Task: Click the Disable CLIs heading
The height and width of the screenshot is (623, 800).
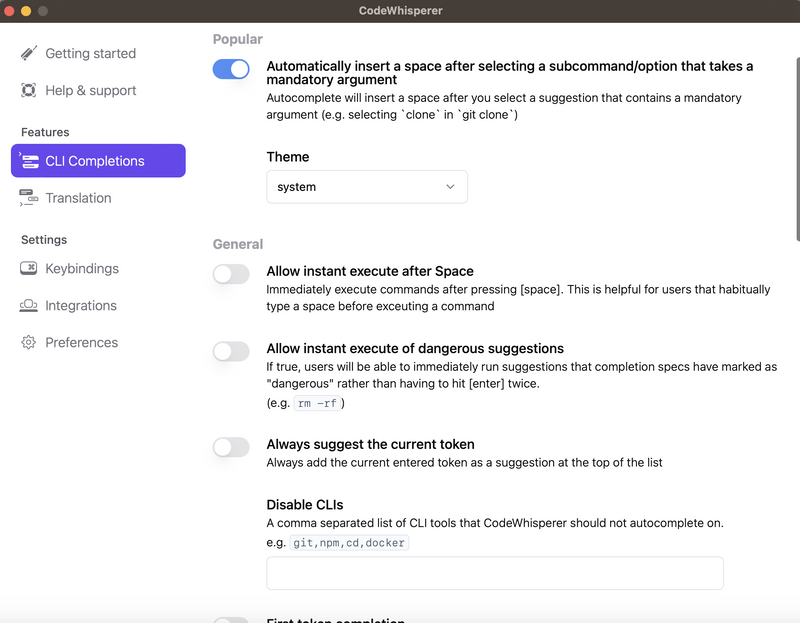Action: pos(305,505)
